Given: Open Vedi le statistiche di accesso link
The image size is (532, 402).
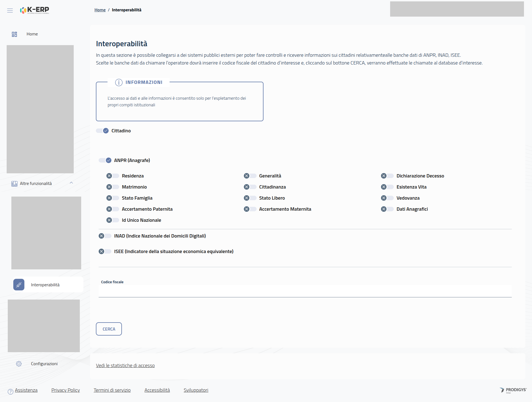Looking at the screenshot, I should coord(125,365).
